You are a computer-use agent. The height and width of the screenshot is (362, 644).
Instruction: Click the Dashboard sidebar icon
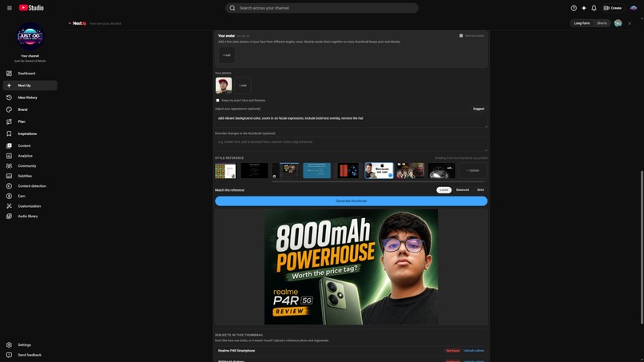9,74
